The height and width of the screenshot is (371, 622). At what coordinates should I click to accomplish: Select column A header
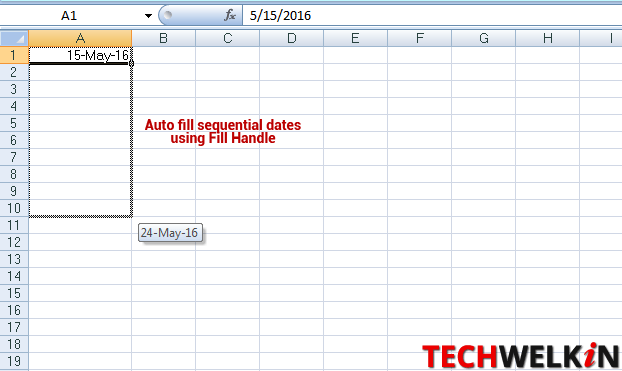point(80,38)
